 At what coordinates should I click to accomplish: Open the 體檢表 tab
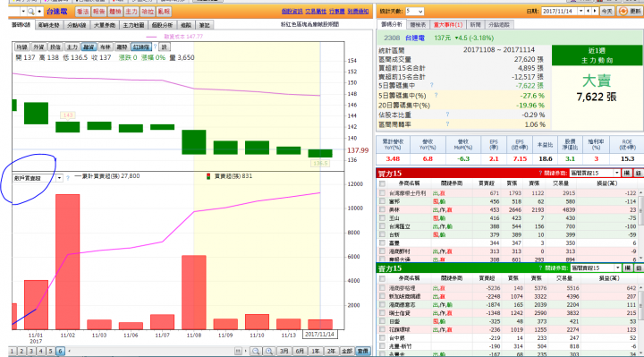(x=418, y=25)
